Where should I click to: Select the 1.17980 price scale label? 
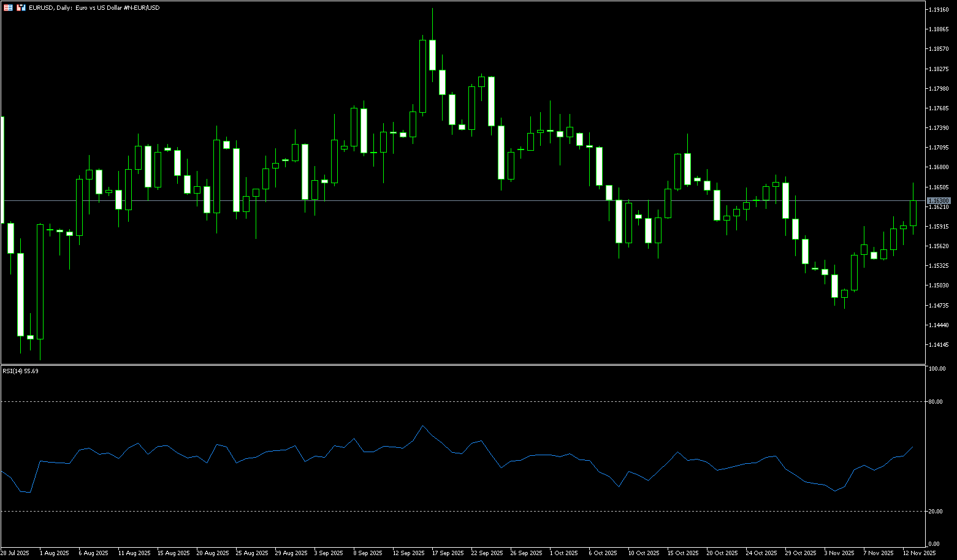939,89
